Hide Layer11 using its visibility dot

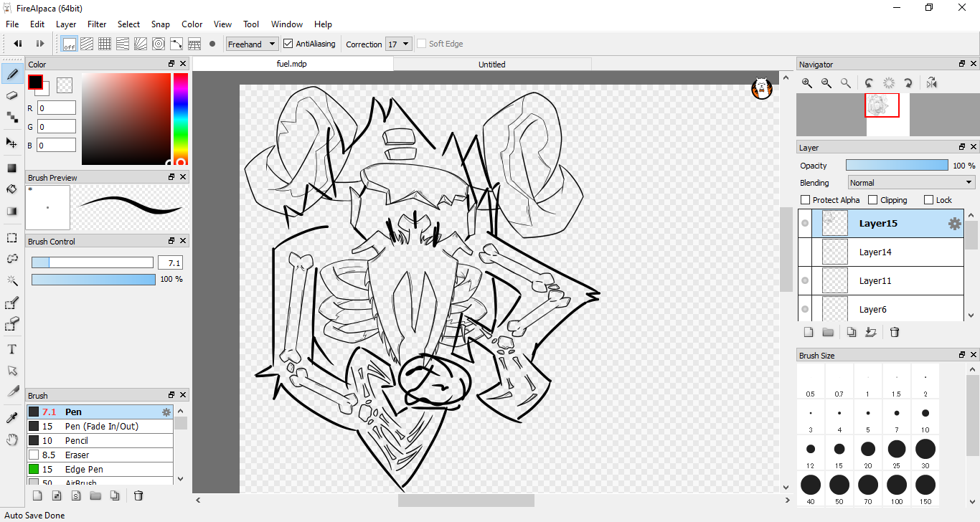(x=805, y=281)
